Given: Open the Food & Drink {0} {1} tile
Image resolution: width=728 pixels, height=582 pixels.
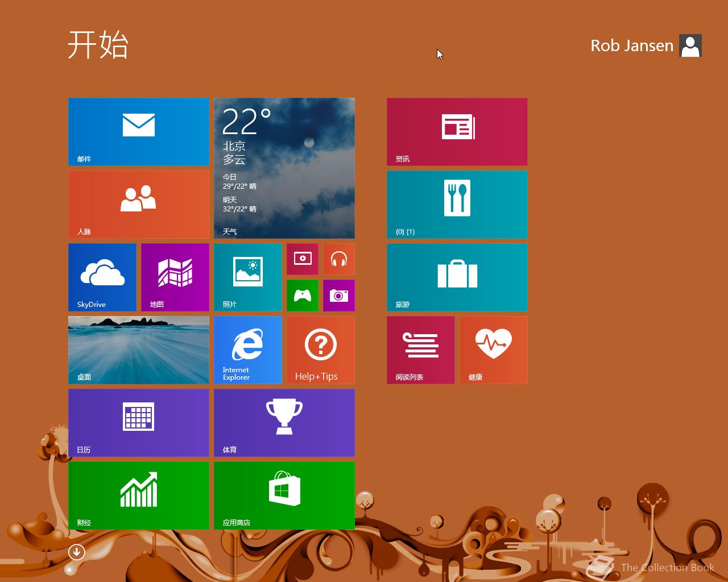Looking at the screenshot, I should click(x=457, y=205).
